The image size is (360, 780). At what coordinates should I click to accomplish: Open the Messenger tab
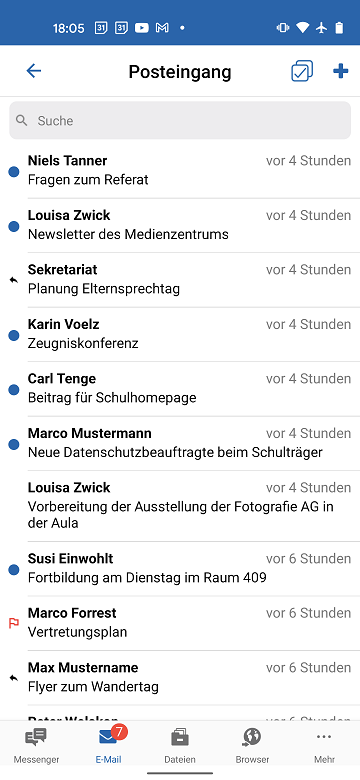pos(36,746)
